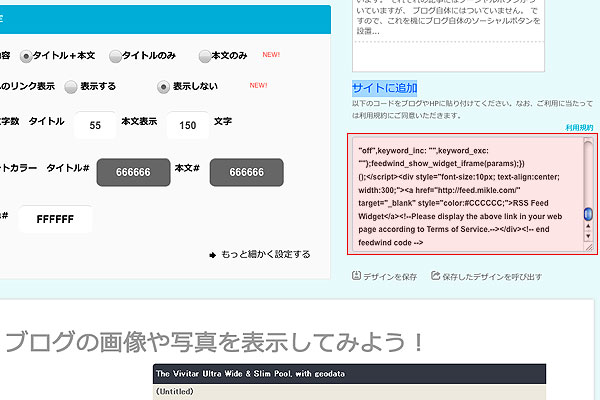Click the body character count field showing 150
The height and width of the screenshot is (400, 600).
tap(188, 125)
